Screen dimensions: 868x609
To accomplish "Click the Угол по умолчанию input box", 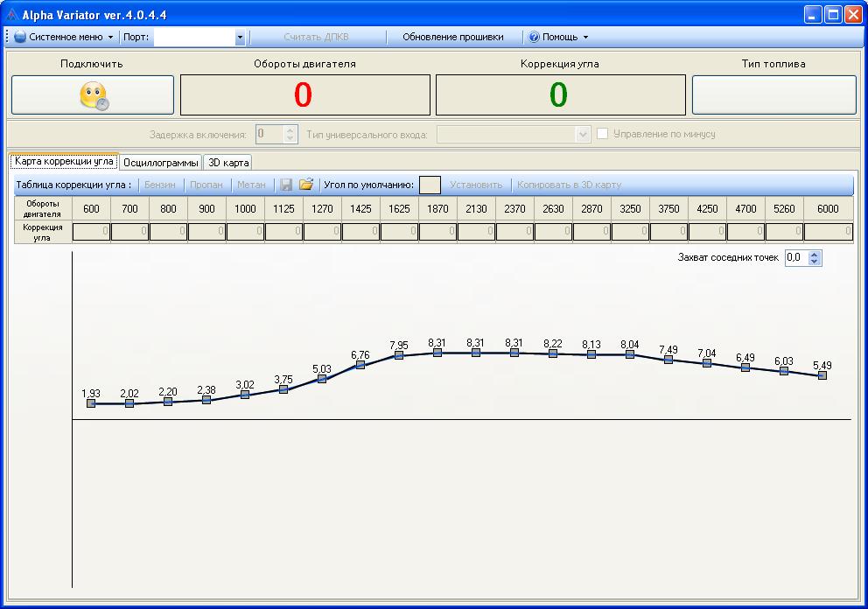I will point(430,185).
